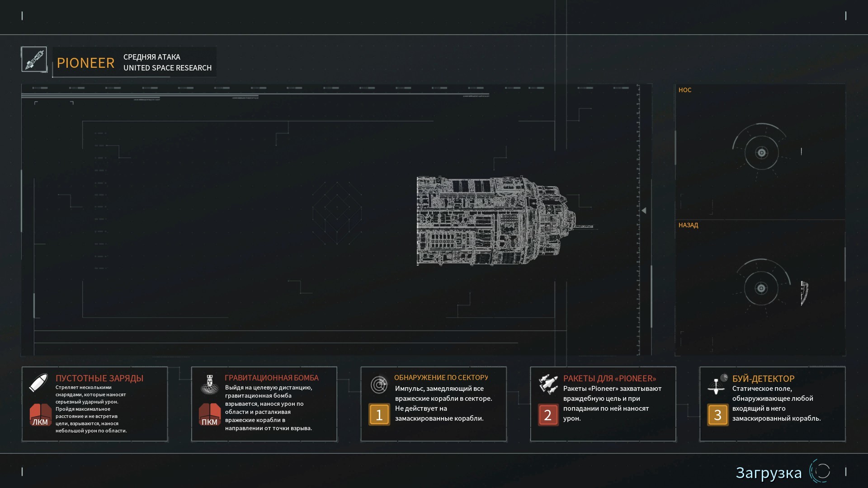Click the ПУСТОТНЫЕ ЗАРЯДЫ title
The width and height of the screenshot is (868, 488).
(x=99, y=378)
